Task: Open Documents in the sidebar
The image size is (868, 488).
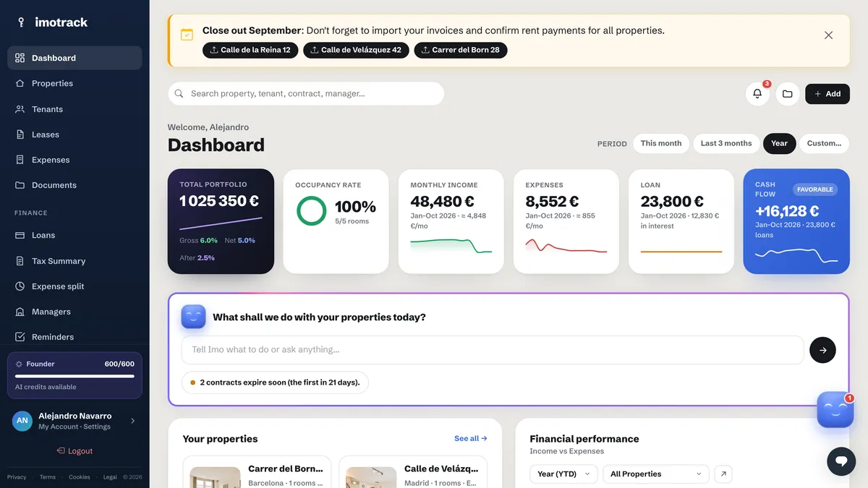Action: coord(75,185)
